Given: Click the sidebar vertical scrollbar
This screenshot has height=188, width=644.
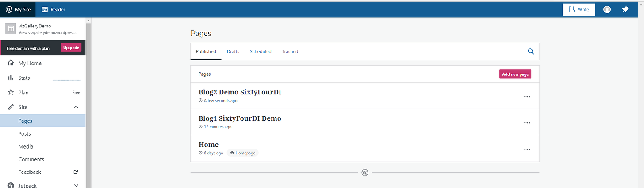Looking at the screenshot, I should coord(88,106).
